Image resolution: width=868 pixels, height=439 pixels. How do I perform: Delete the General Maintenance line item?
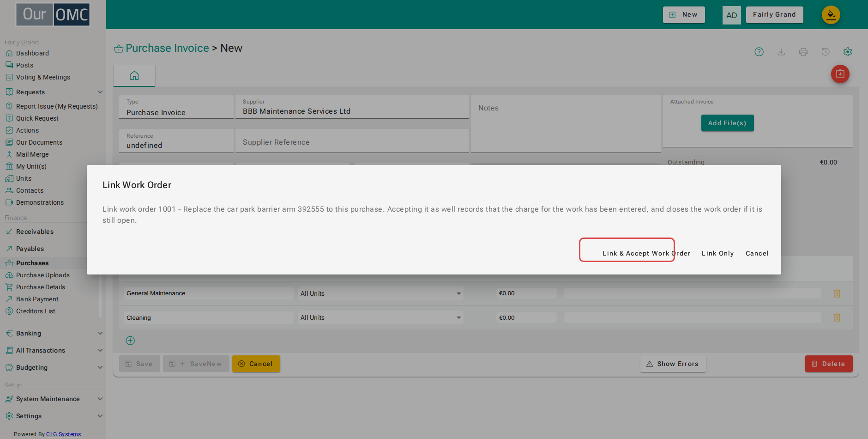837,293
